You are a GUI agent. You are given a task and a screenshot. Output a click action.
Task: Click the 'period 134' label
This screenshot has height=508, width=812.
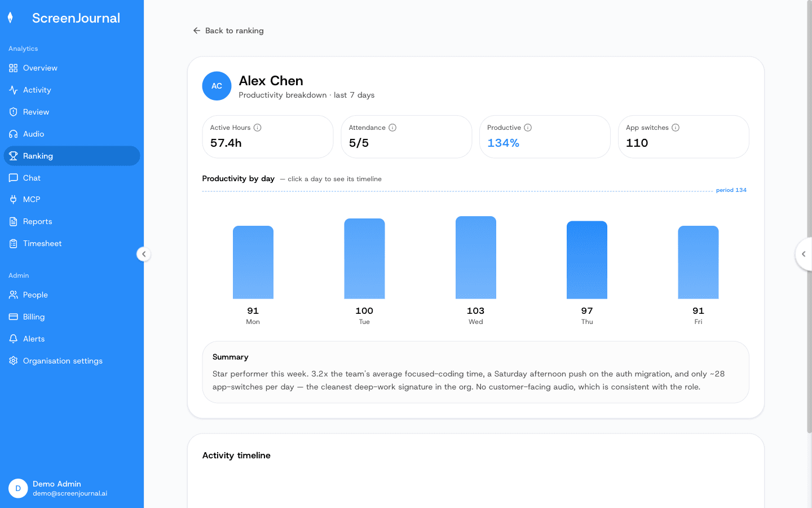(731, 190)
